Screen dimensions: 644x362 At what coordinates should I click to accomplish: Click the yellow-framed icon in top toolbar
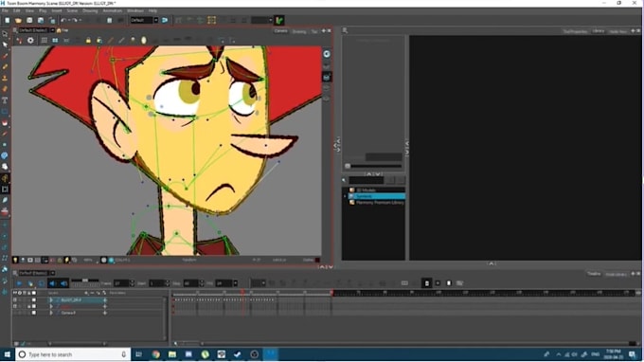click(x=211, y=20)
